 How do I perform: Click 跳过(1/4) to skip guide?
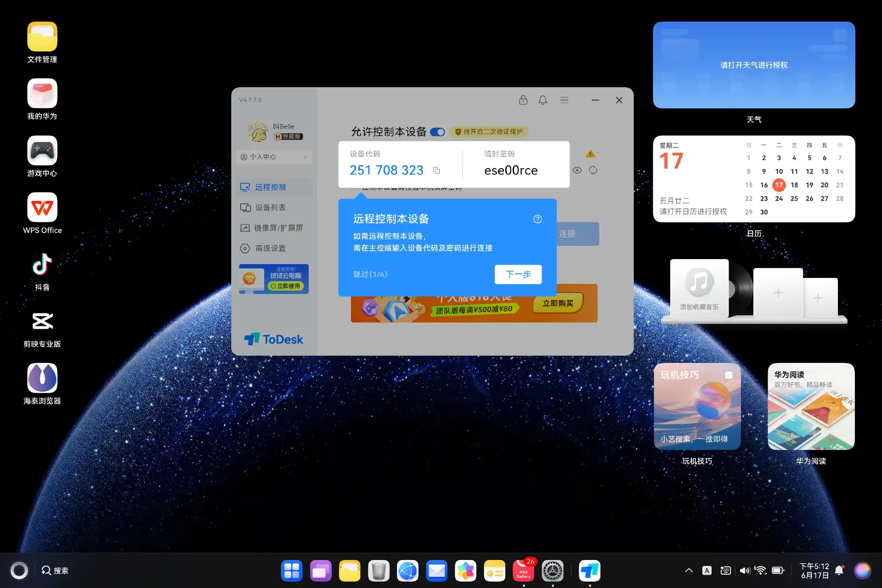coord(370,274)
